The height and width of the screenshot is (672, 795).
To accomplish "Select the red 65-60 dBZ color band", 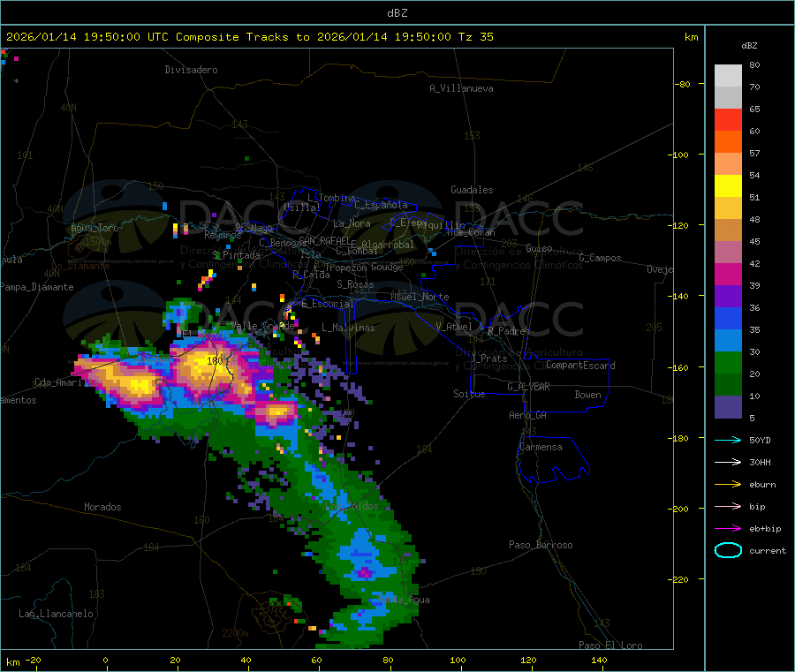I will pyautogui.click(x=728, y=119).
